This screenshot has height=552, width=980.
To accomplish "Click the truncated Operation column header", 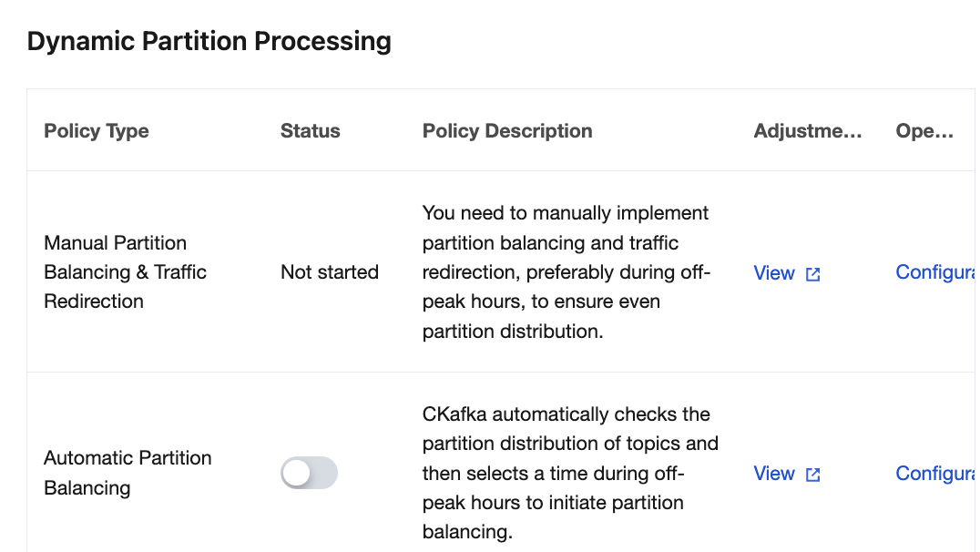I will 924,131.
